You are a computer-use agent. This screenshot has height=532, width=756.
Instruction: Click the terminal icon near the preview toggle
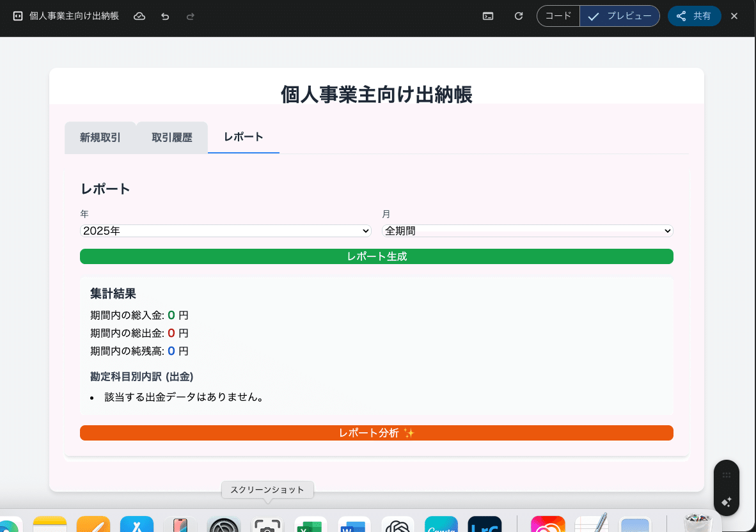(487, 16)
